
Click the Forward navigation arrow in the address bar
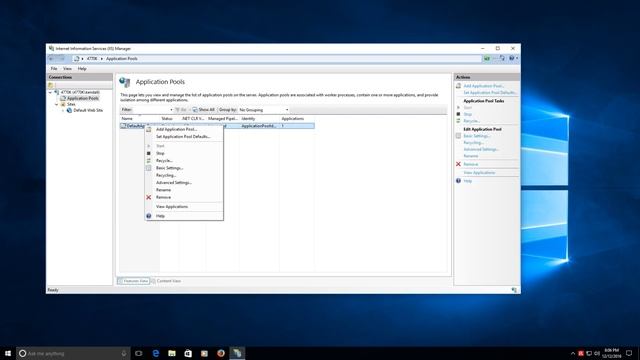click(62, 59)
